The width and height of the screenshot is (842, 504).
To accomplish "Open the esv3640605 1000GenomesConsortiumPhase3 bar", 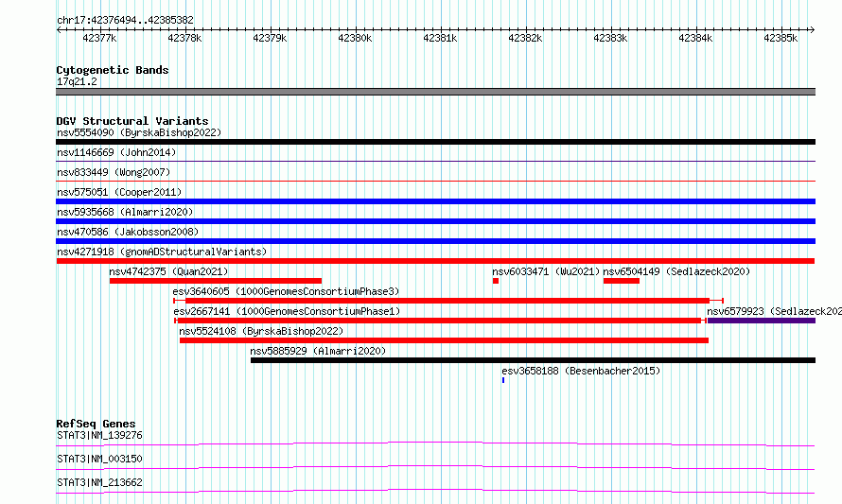I will pyautogui.click(x=448, y=301).
